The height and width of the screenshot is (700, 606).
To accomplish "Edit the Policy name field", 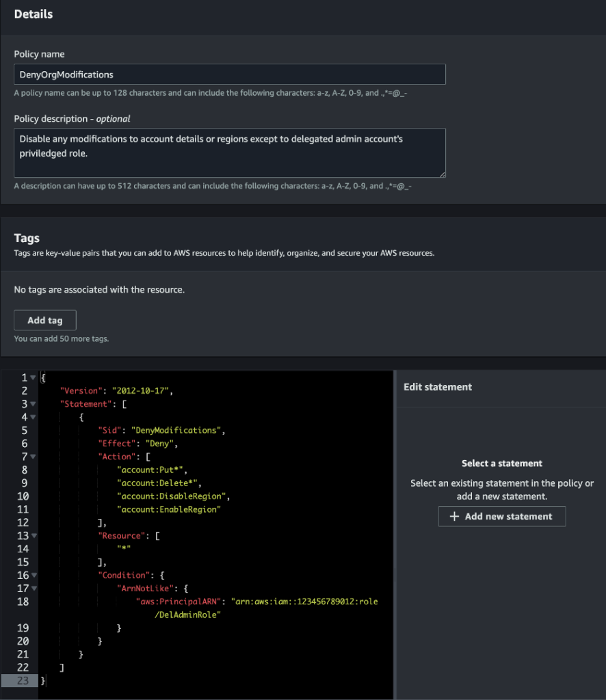I will (x=229, y=74).
